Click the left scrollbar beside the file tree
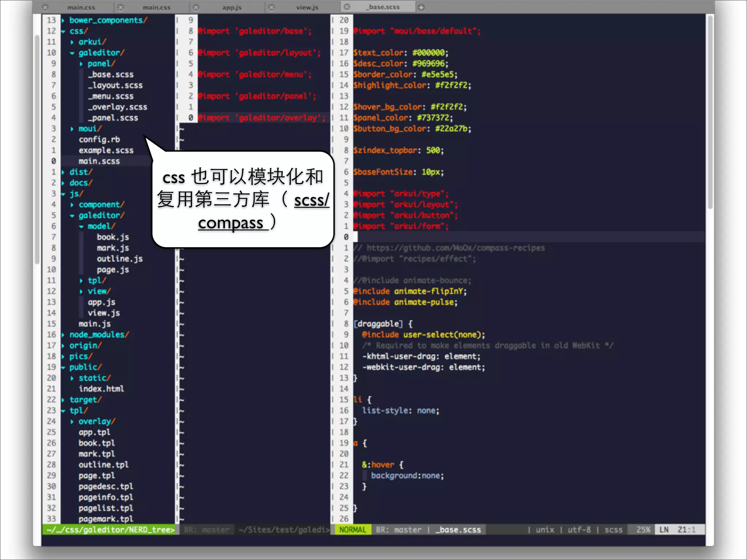The width and height of the screenshot is (747, 560). 37,149
